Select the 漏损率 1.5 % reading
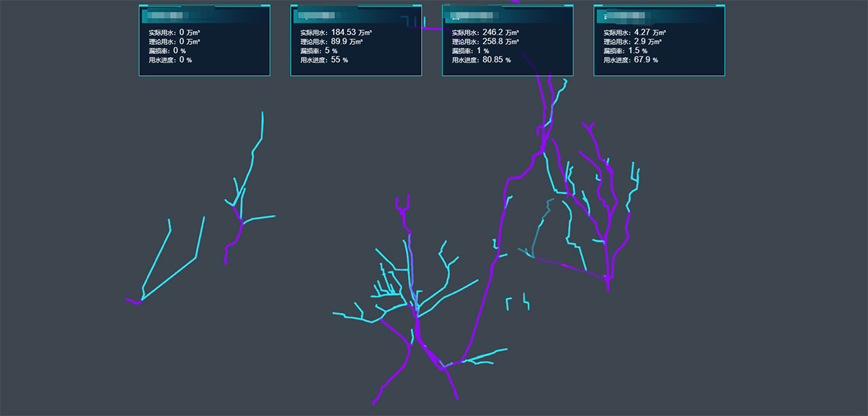The height and width of the screenshot is (416, 868). (x=628, y=51)
